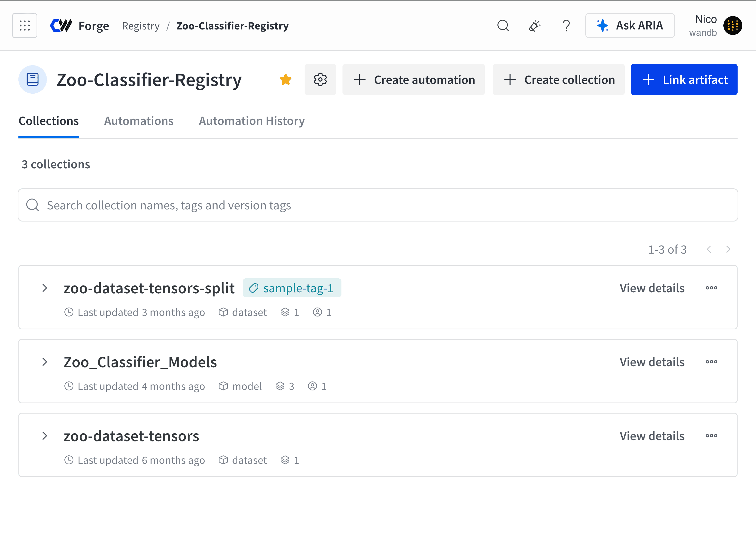Open the global search magnifier icon
Screen dimensions: 756x533
(x=503, y=26)
